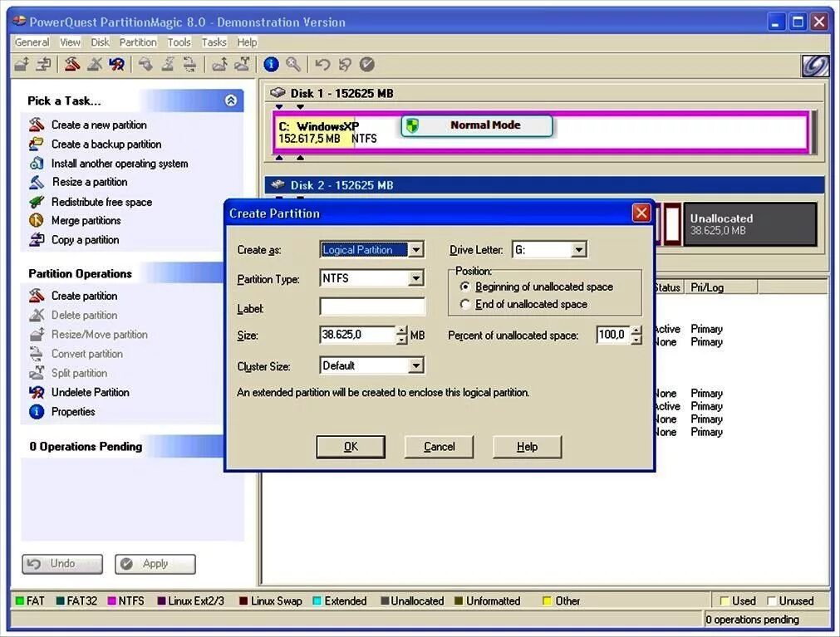Click the Pri/Log column header

pos(720,287)
